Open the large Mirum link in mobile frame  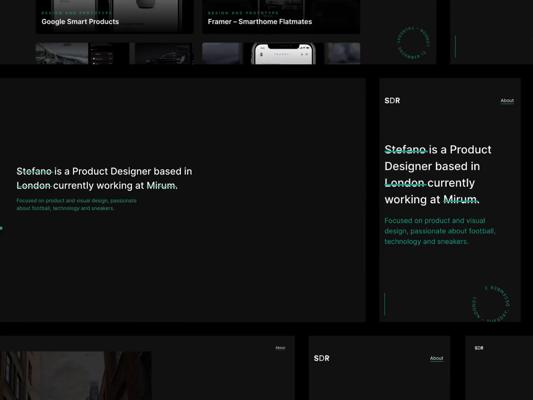point(461,199)
